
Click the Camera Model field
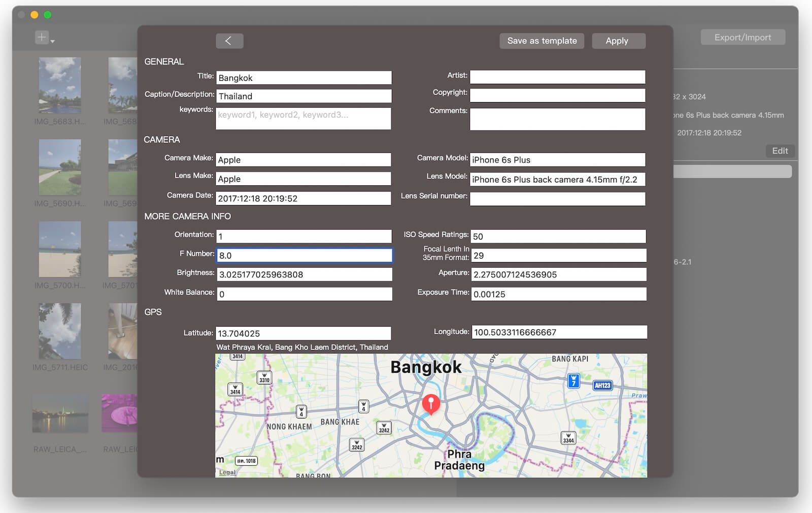[557, 160]
